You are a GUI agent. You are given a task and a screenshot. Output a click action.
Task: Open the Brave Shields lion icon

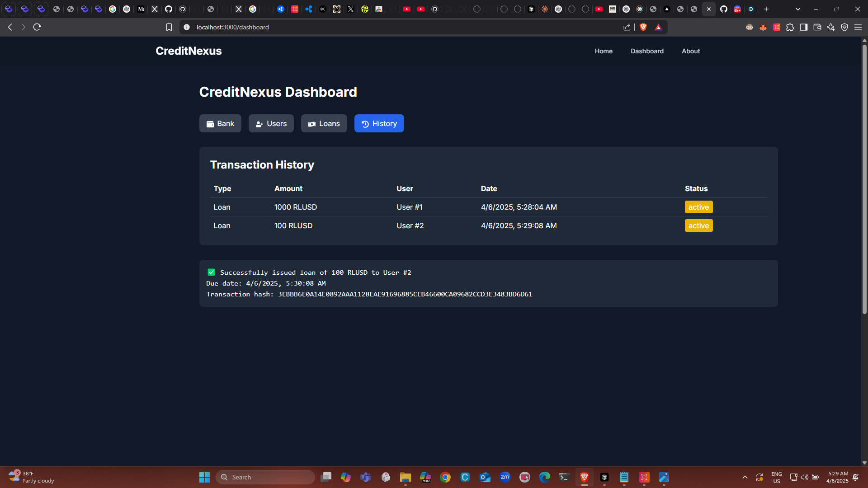click(x=643, y=27)
